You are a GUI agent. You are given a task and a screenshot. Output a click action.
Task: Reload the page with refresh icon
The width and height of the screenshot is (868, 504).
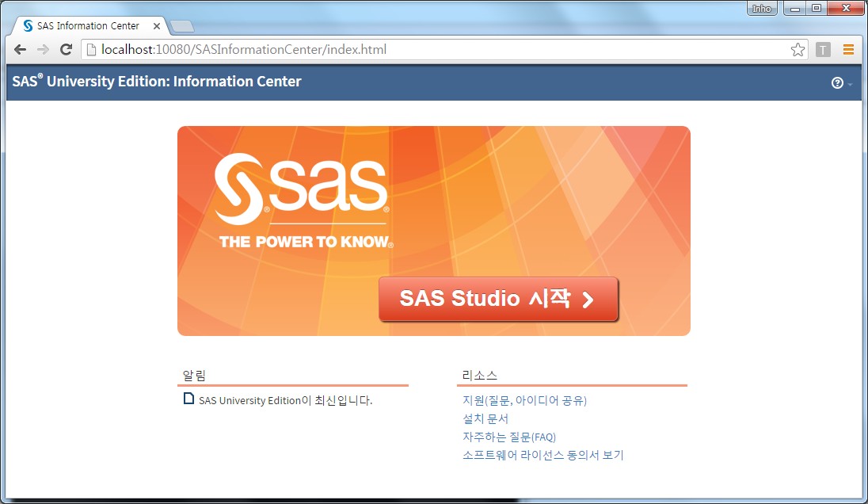[x=66, y=50]
